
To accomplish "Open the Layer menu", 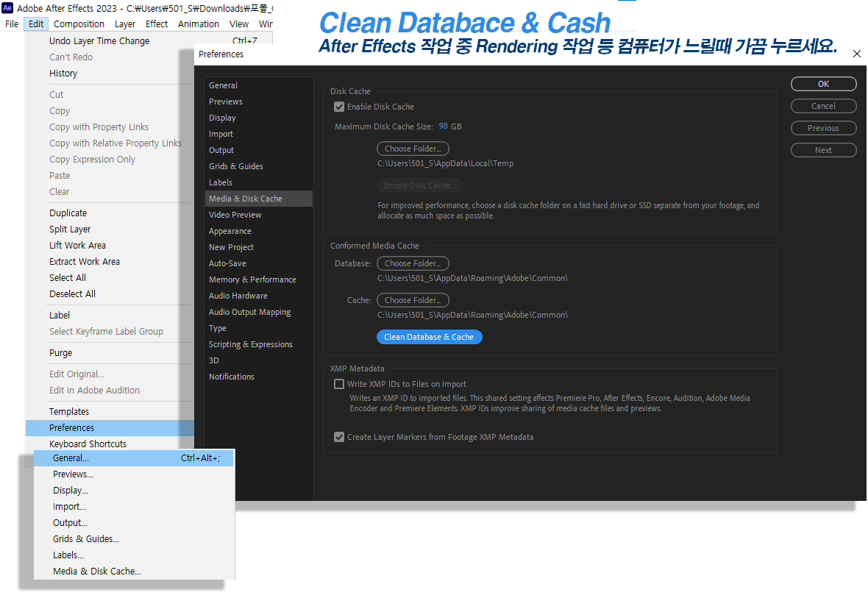I will [125, 24].
